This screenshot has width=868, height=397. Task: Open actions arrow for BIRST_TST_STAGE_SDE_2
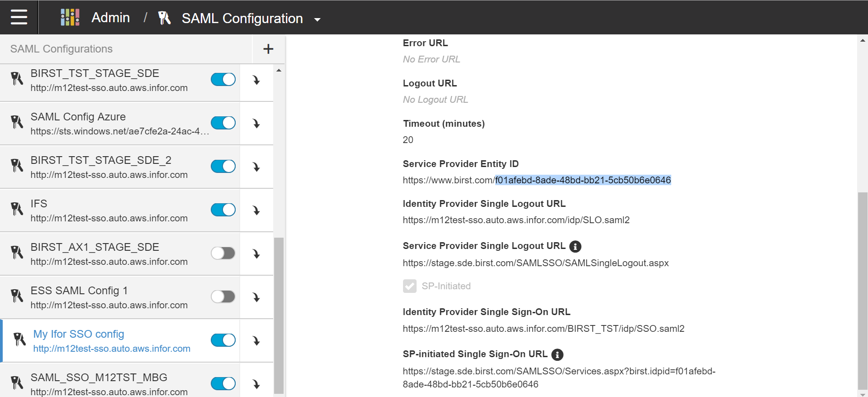coord(256,167)
